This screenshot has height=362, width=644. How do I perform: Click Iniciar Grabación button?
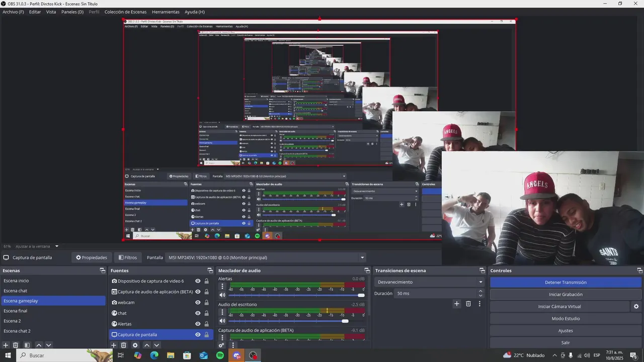(566, 295)
